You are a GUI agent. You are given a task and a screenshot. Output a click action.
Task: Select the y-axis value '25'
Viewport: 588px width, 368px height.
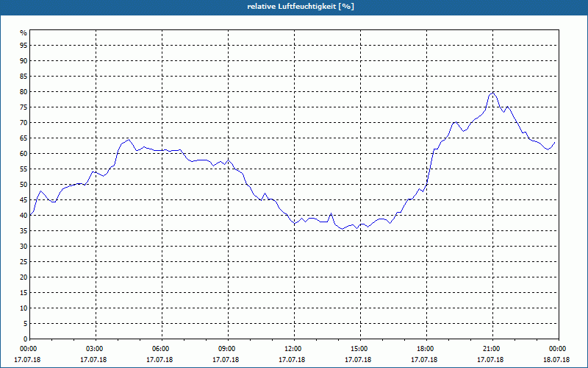tap(24, 262)
